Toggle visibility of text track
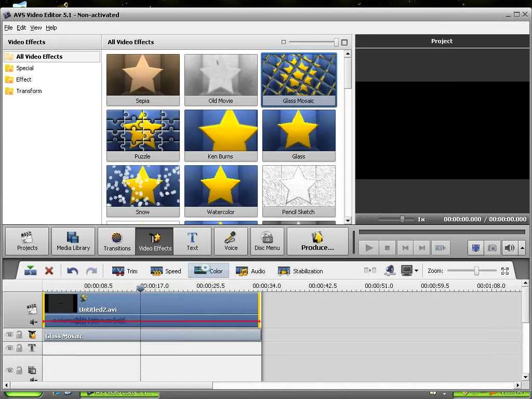 point(9,348)
